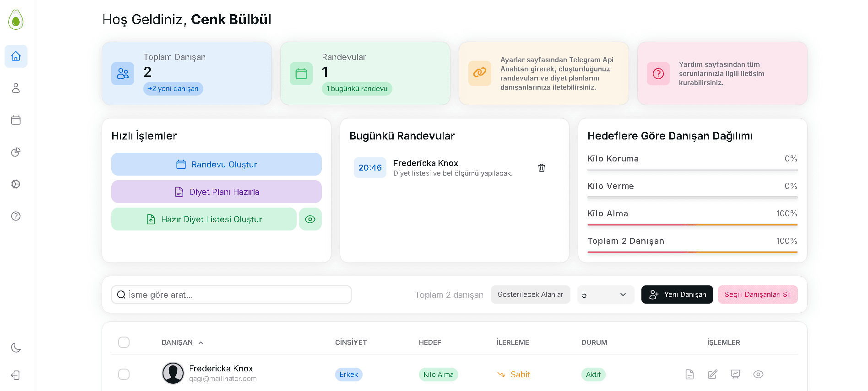Focus the İsme göre arat search field
Image resolution: width=868 pixels, height=391 pixels.
(x=231, y=295)
